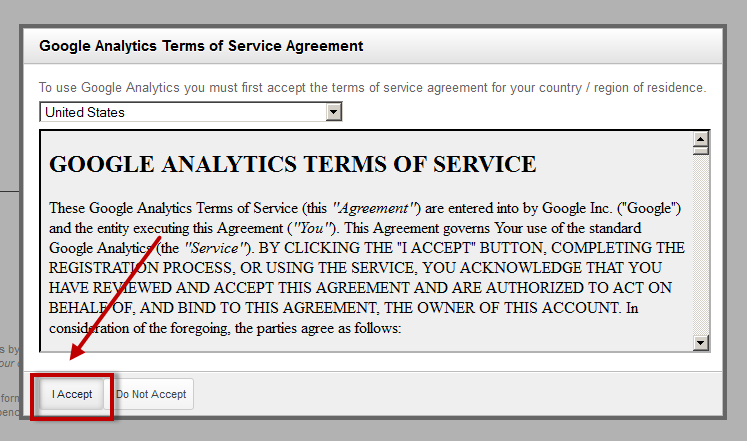
Task: Click the empty footer area right of Do Not Accept
Action: [x=450, y=394]
